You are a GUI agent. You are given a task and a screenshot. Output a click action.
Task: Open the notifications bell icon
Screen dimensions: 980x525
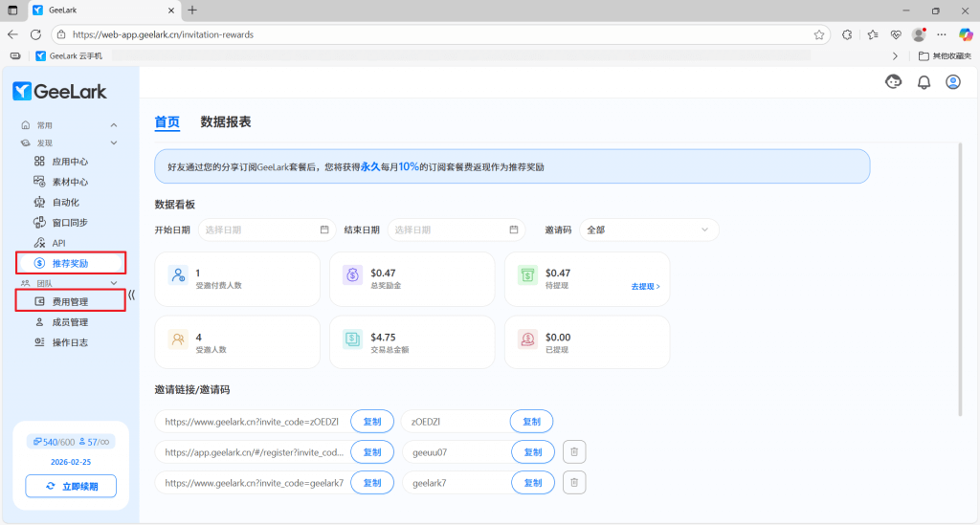point(924,82)
